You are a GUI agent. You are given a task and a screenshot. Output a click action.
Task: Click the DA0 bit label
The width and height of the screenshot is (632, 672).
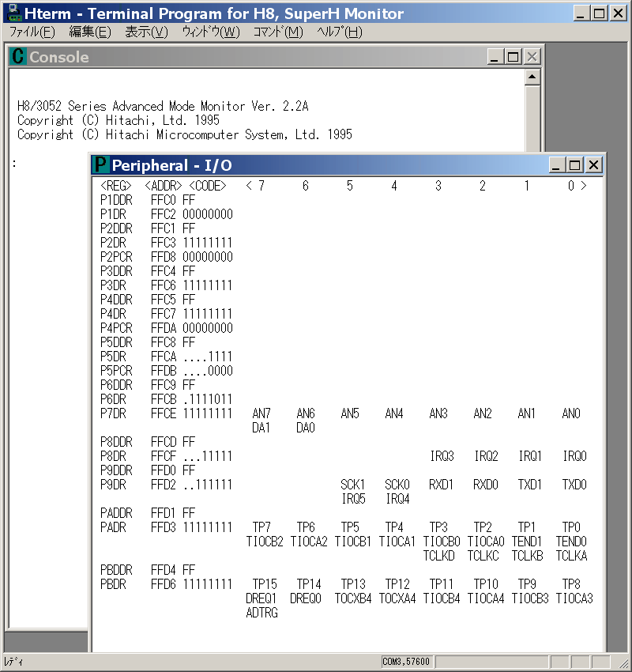[x=305, y=428]
